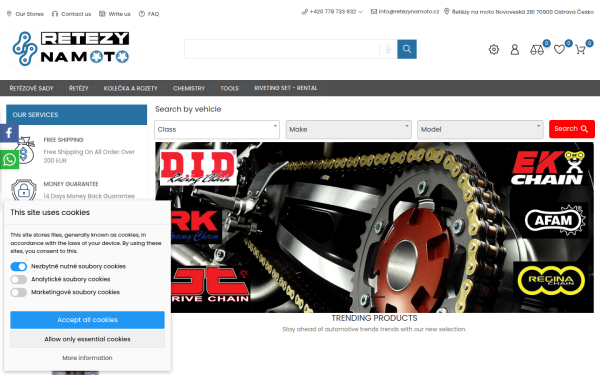Click the Regina Chain logo

[x=551, y=280]
